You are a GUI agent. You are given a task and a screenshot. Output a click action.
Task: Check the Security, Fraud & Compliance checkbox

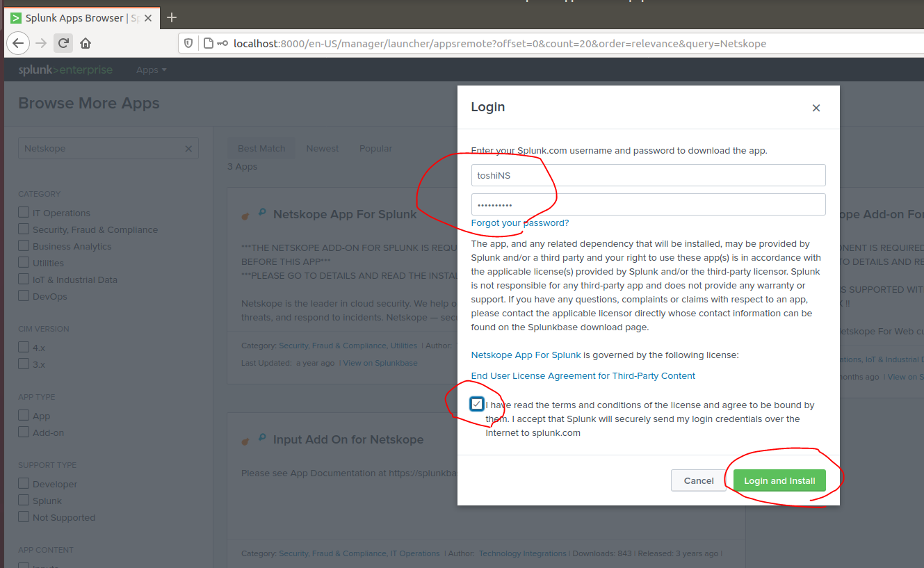tap(24, 229)
